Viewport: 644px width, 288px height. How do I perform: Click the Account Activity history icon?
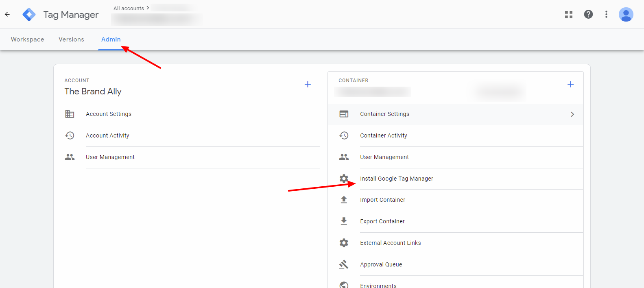tap(70, 135)
